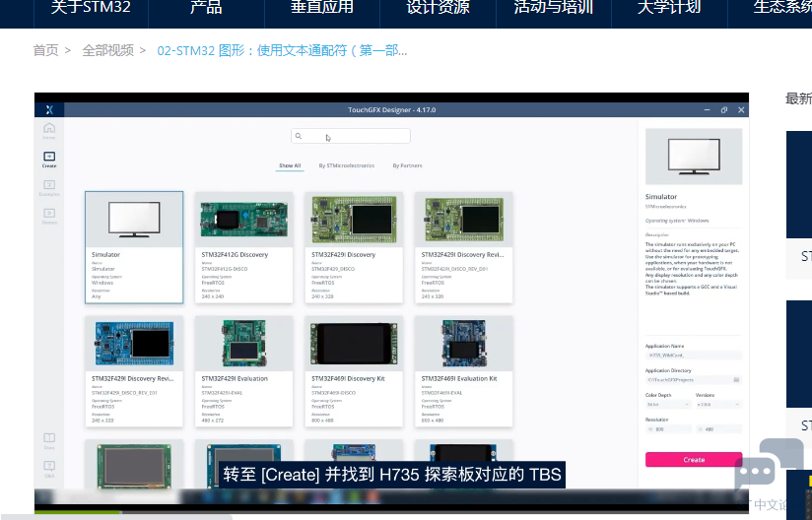Restore the TouchGFX Designer window size

point(724,109)
